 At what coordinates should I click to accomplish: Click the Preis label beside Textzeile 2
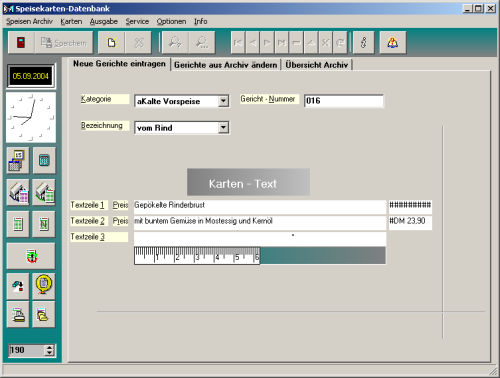[120, 221]
